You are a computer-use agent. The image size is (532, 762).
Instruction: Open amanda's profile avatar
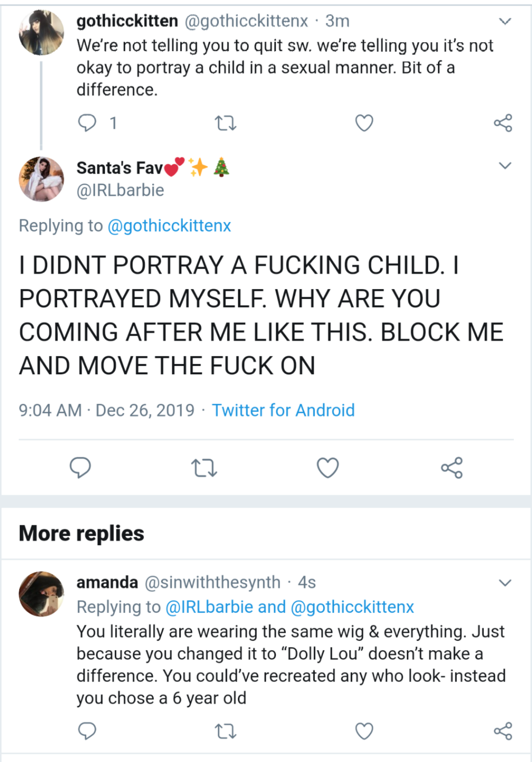pos(41,594)
